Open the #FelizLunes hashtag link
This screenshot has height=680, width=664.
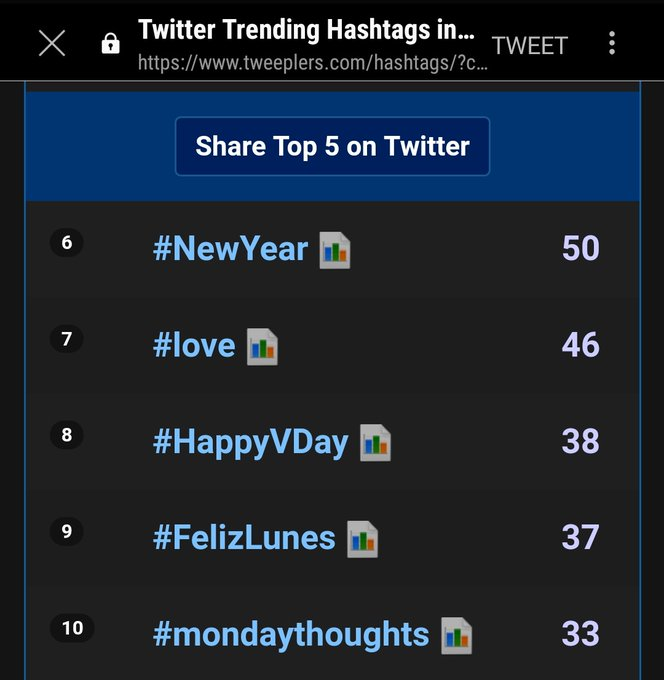pyautogui.click(x=244, y=538)
